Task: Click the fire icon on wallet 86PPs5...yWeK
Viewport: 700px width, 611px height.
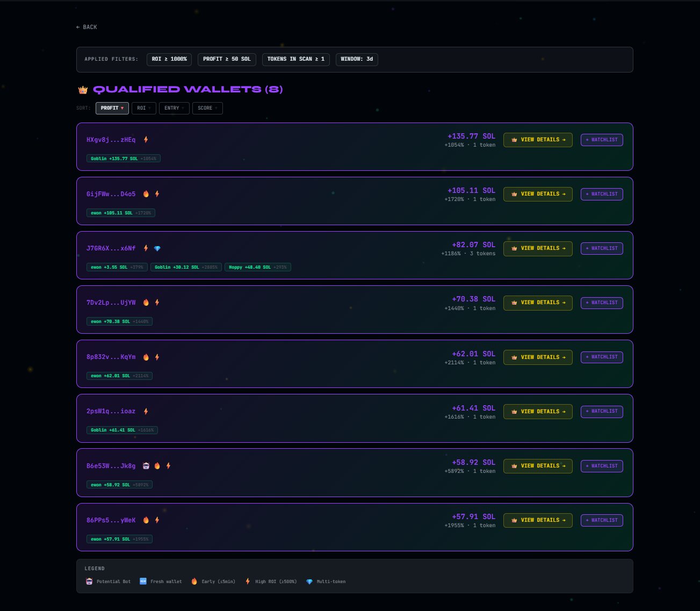Action: (x=146, y=520)
